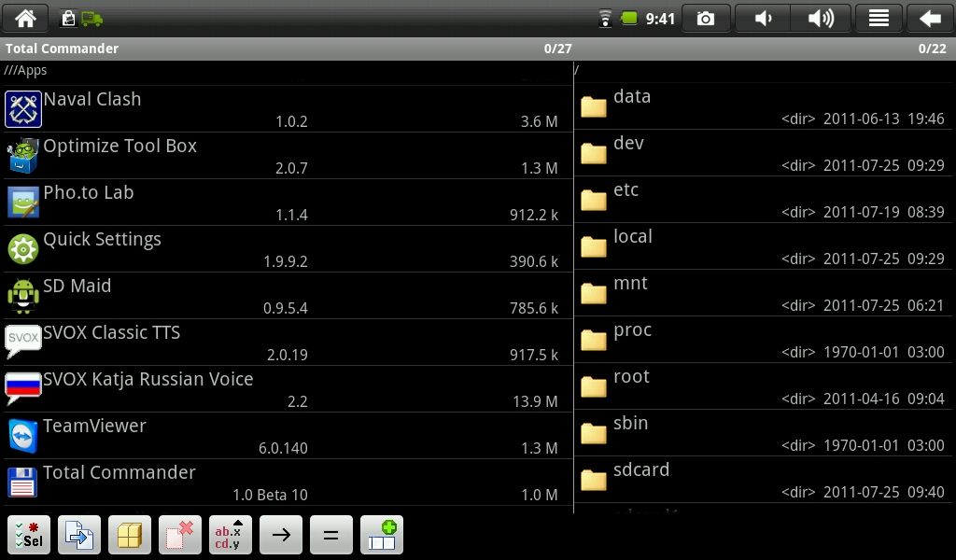Tap the SVOX Katja Russian flag icon
The width and height of the screenshot is (956, 560).
tap(23, 388)
